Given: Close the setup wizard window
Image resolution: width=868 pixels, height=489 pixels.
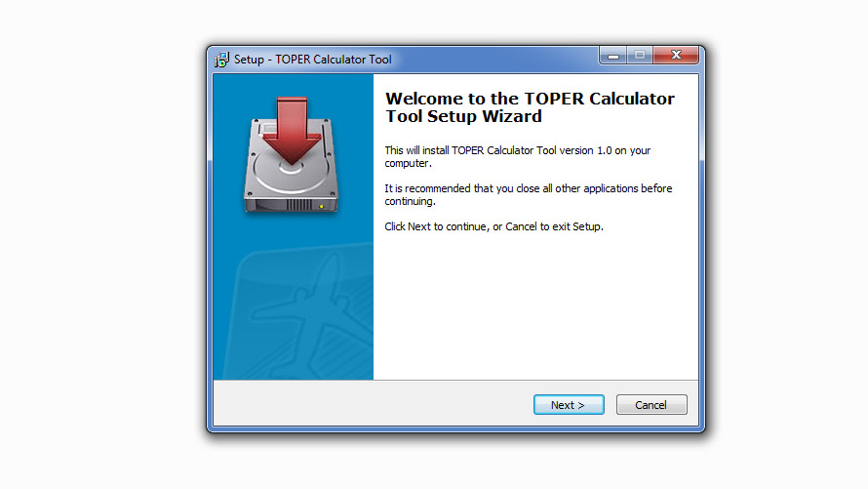Looking at the screenshot, I should coord(676,55).
